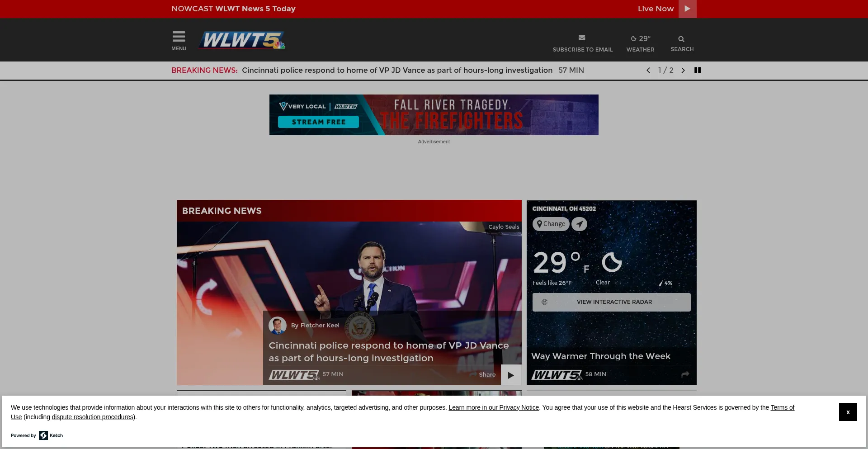Screen dimensions: 868x449
Task: Open the WEATHER section via moon icon
Action: (633, 38)
